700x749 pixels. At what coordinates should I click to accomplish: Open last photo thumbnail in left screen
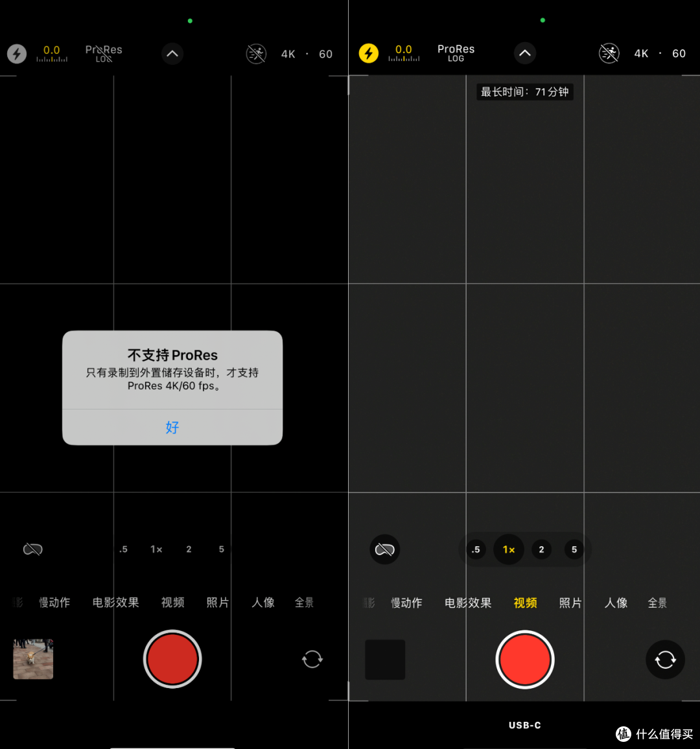pyautogui.click(x=33, y=659)
